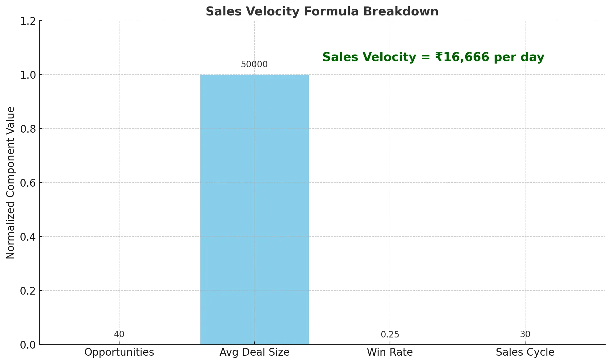Click the 0.0 y-axis tick label
The width and height of the screenshot is (611, 364).
click(27, 345)
